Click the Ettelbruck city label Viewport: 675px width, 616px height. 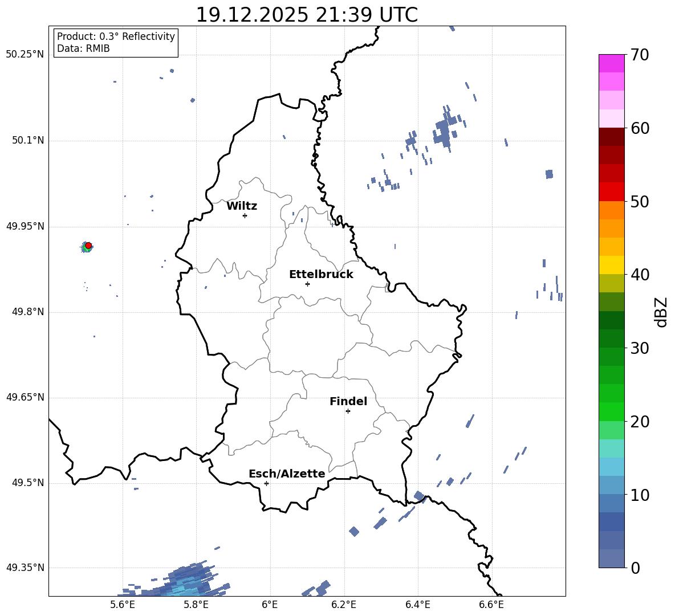pos(321,275)
